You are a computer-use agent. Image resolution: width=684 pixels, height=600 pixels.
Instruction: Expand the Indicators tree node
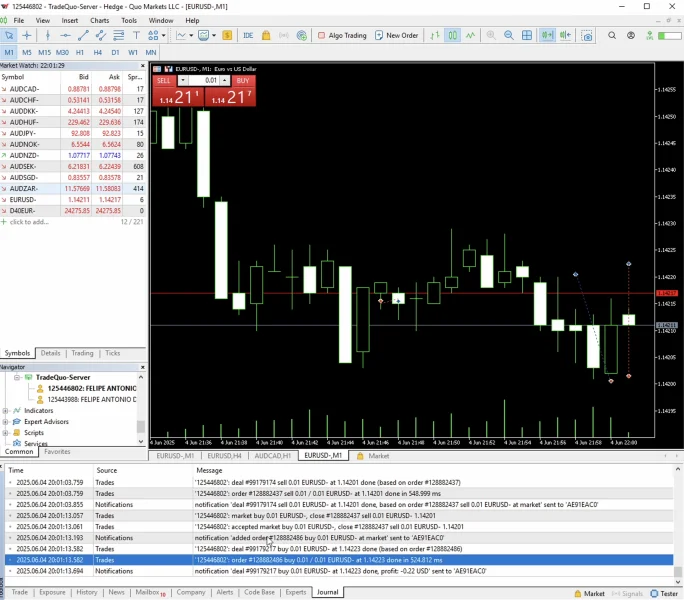[x=5, y=411]
